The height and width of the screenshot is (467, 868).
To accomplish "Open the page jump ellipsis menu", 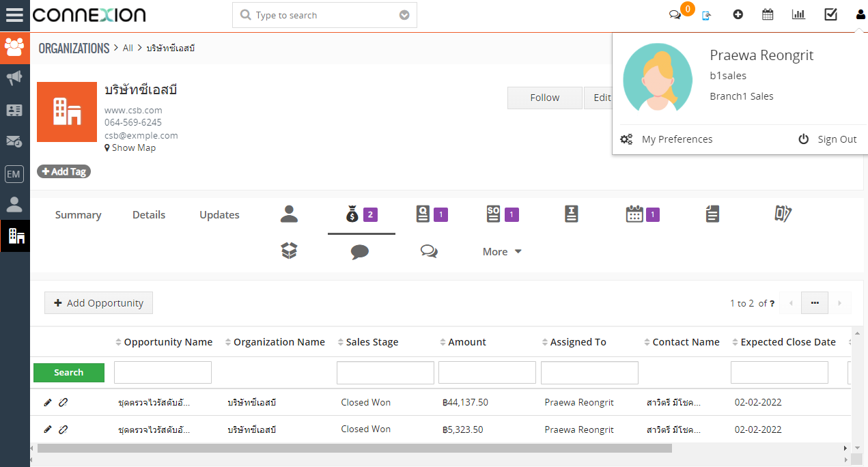I will tap(814, 303).
